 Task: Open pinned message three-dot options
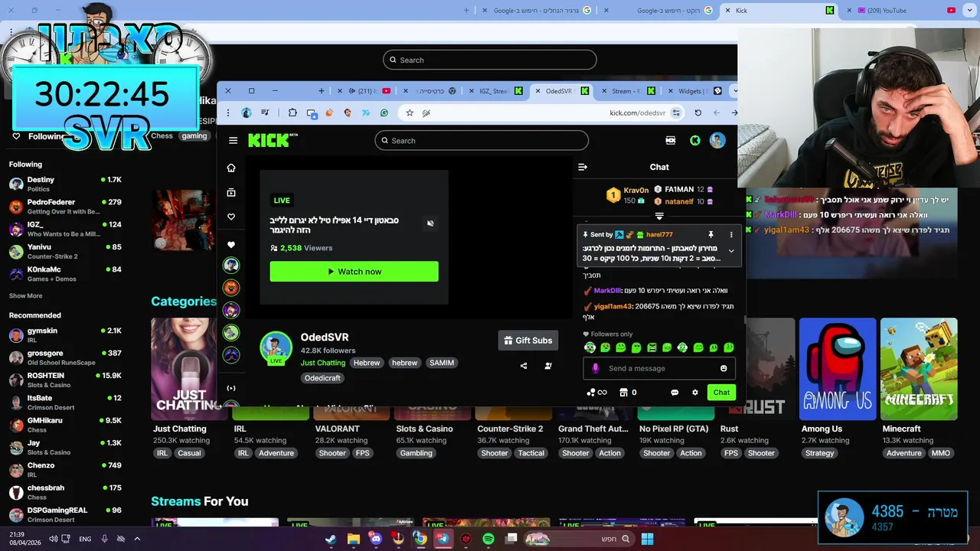tap(731, 235)
